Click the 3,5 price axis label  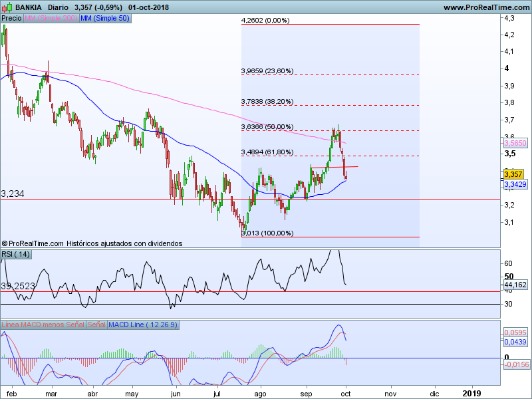coord(509,154)
